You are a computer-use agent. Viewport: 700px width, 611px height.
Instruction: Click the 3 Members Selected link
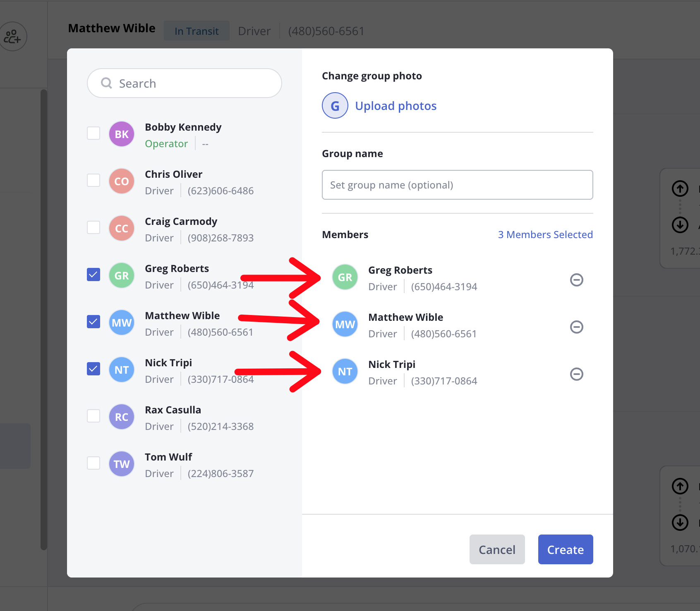coord(545,234)
